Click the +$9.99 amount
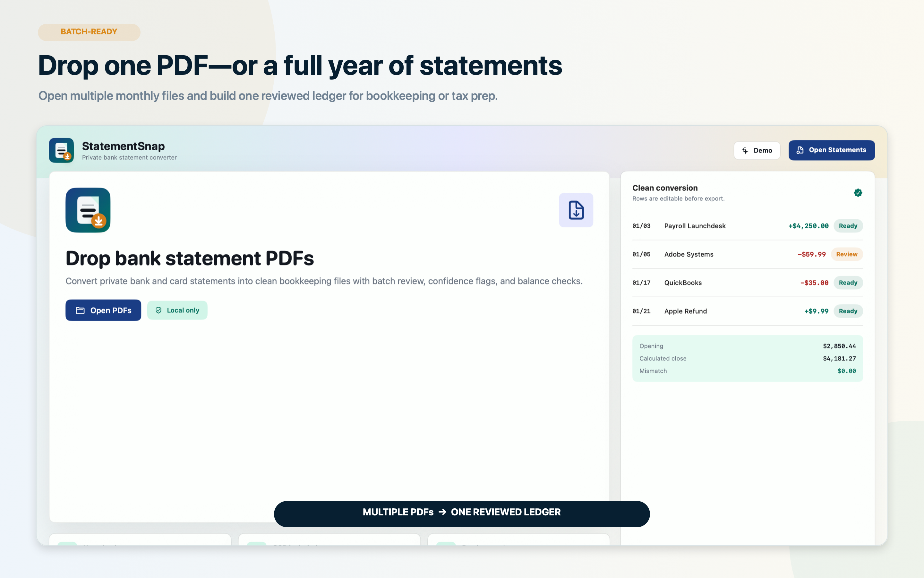Viewport: 924px width, 578px height. tap(816, 311)
